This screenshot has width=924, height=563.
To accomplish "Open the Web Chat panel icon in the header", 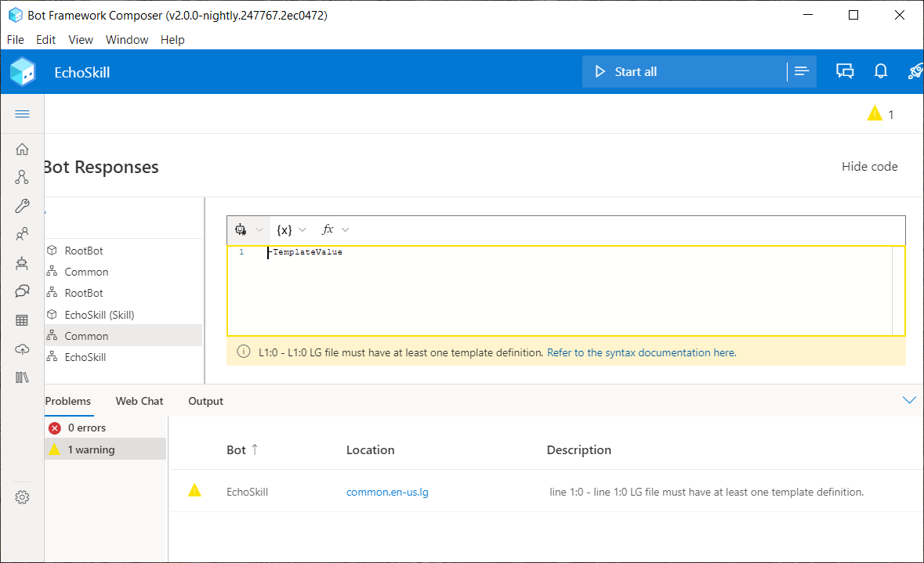I will (845, 70).
